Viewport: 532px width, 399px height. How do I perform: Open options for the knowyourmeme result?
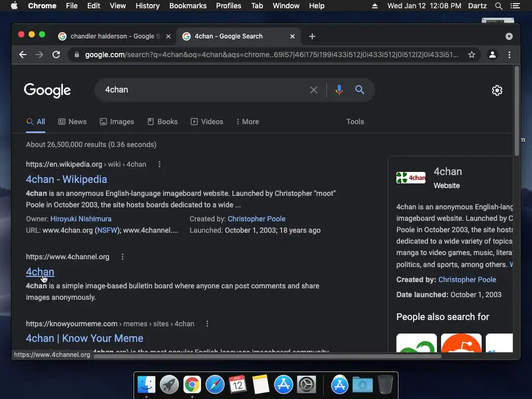click(x=207, y=324)
